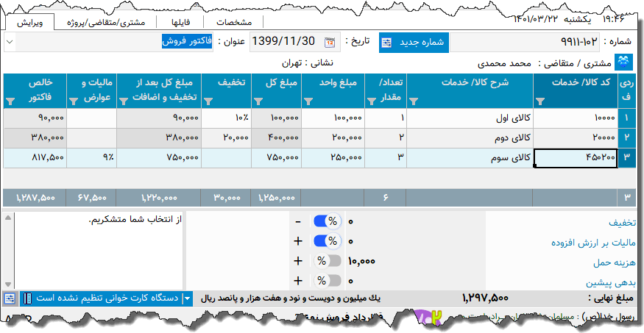Select description cell کالای اول
Screen dimensions: 644x333
click(x=470, y=118)
